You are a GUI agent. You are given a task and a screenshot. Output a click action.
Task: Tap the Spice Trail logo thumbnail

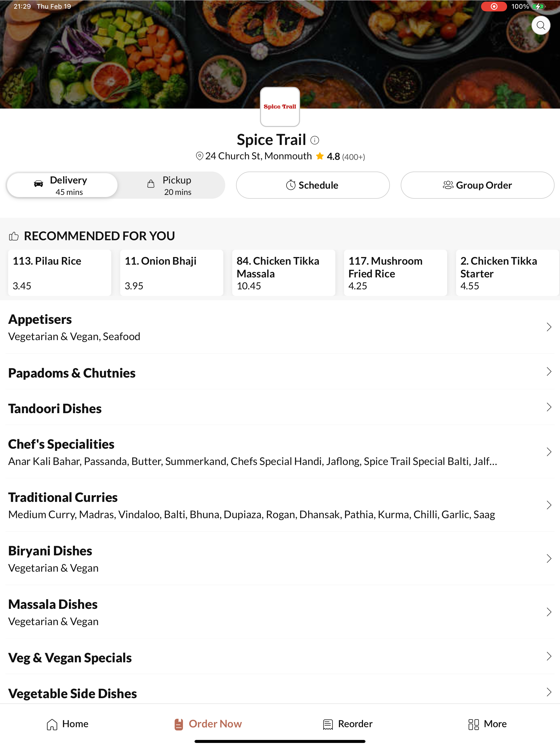[x=280, y=107]
